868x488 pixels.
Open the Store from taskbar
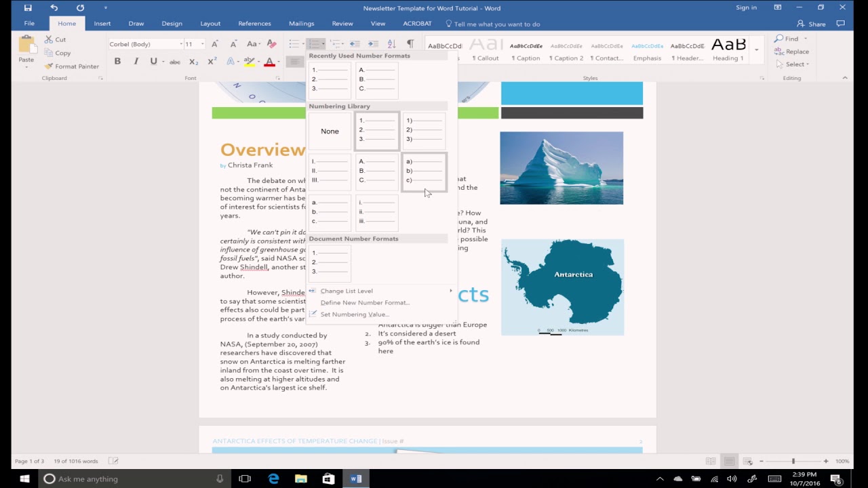click(328, 479)
